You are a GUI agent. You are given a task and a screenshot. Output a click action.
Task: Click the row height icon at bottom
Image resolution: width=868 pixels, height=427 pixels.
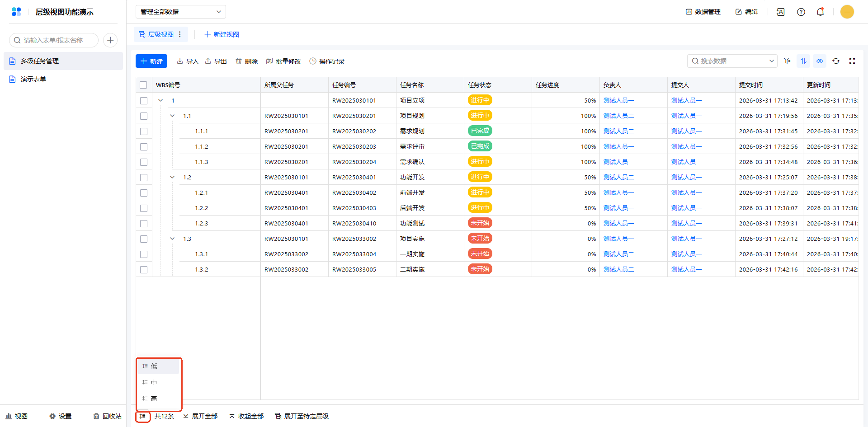coord(142,416)
